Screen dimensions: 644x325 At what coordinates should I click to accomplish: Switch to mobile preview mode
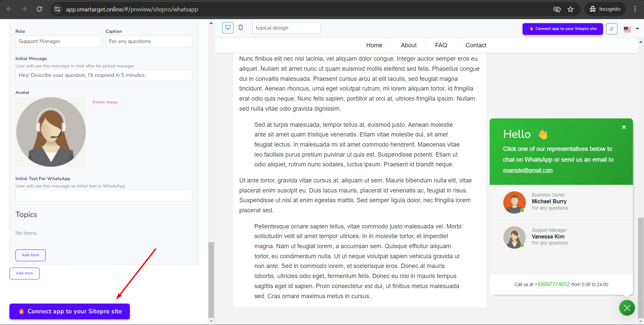241,28
